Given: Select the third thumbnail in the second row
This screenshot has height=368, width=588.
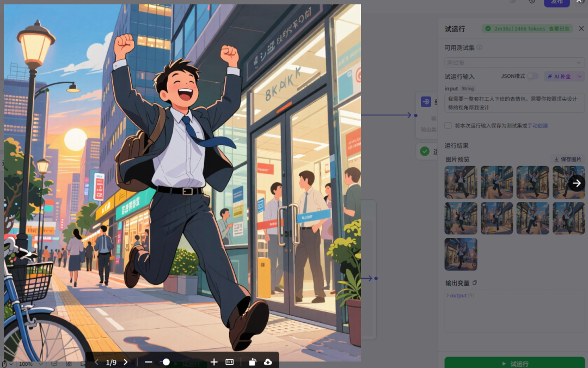Looking at the screenshot, I should [532, 218].
